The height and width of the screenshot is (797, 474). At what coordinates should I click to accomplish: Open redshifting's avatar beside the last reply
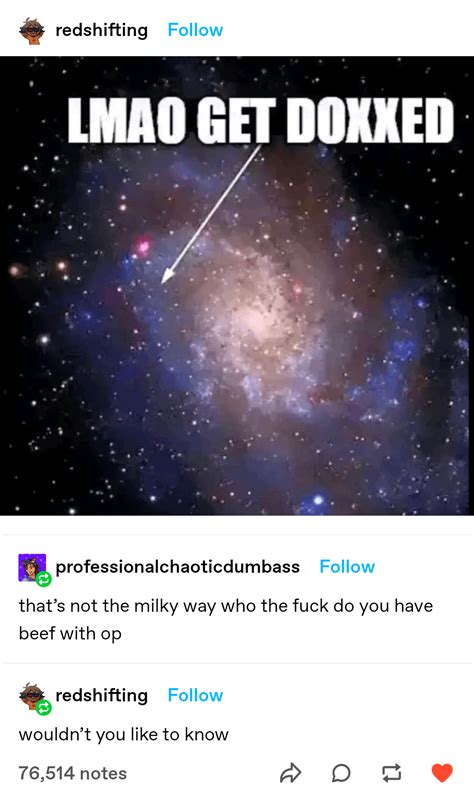coord(31,695)
